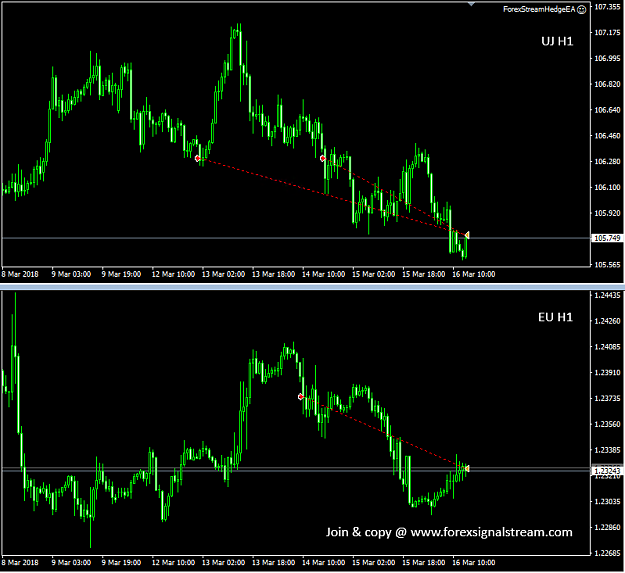This screenshot has width=625, height=573.
Task: Click the smiley face icon beside ForexStreamHedgeEA
Action: (582, 10)
